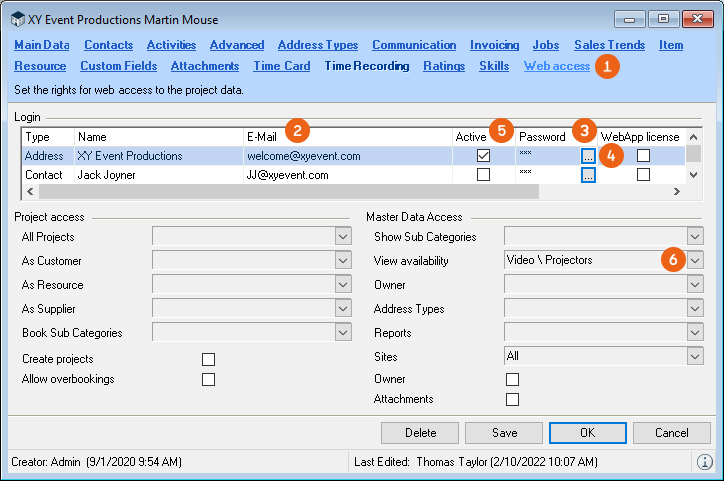Expand the All Projects dropdown
724x481 pixels.
click(343, 237)
